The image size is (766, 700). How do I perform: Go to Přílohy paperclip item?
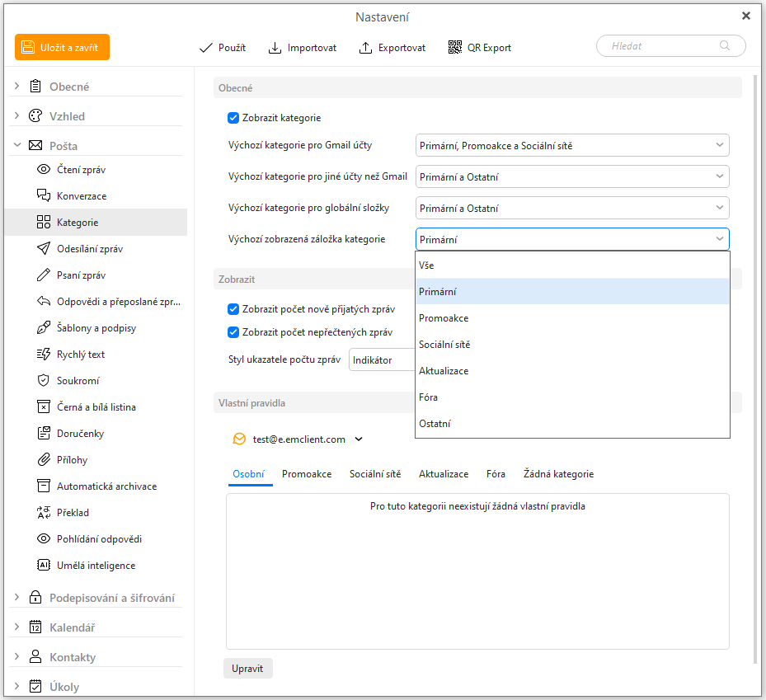(x=72, y=460)
